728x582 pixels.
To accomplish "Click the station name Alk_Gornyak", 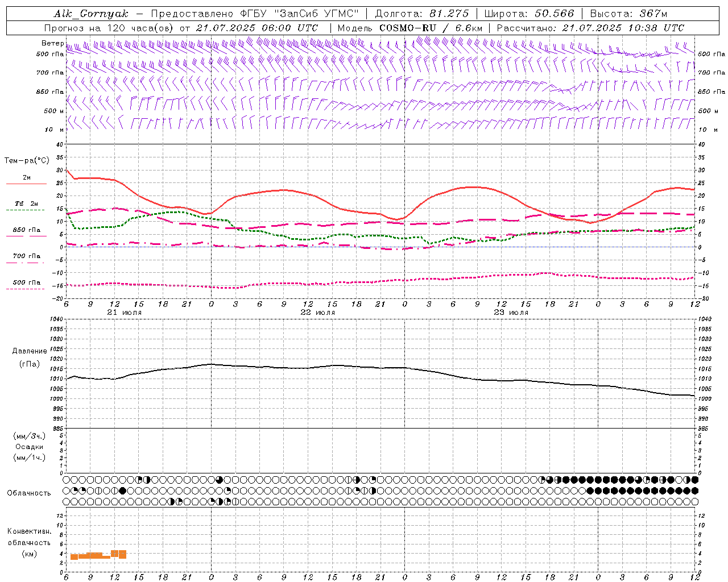I will coord(91,14).
